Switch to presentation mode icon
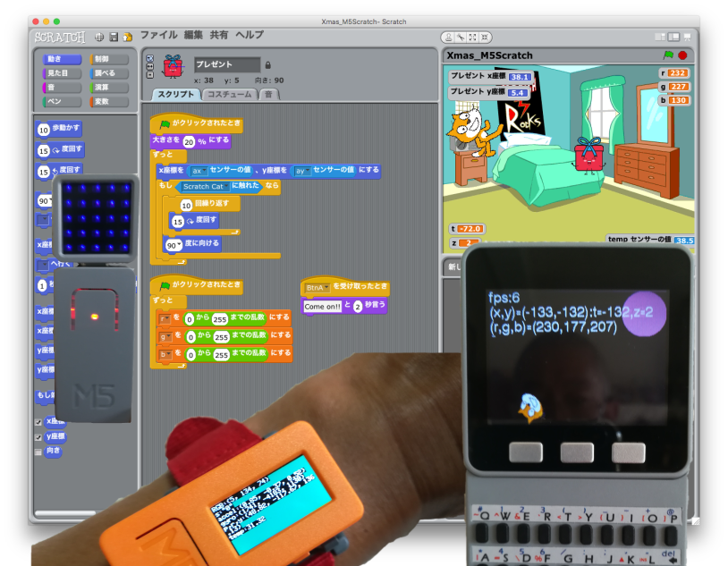Screen dimensions: 728x566 point(688,37)
